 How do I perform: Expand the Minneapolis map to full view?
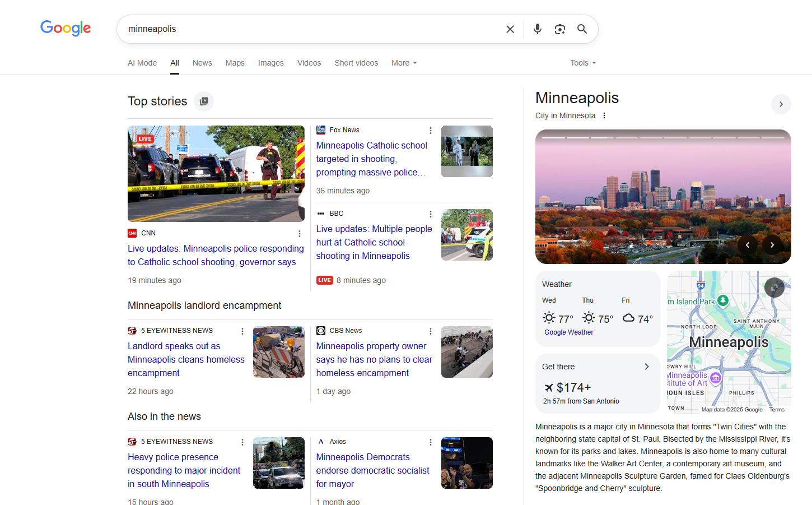tap(774, 288)
